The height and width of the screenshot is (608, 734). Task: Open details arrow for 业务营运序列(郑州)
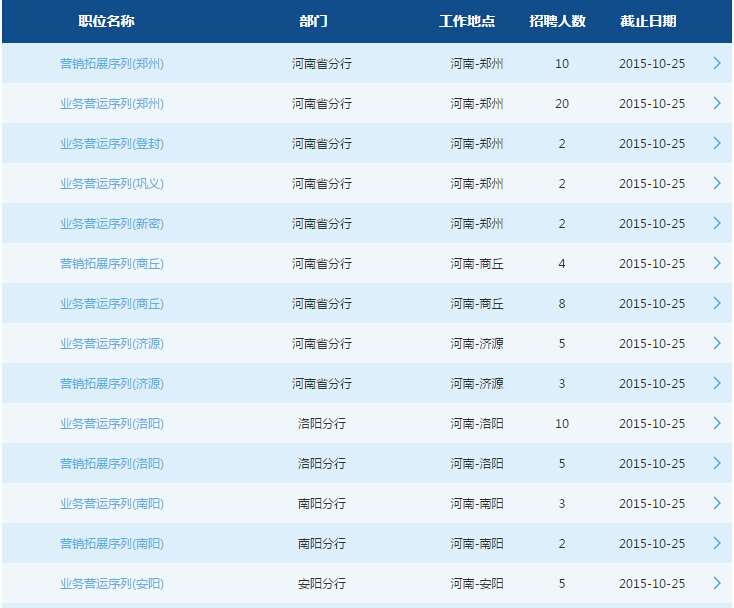click(716, 103)
